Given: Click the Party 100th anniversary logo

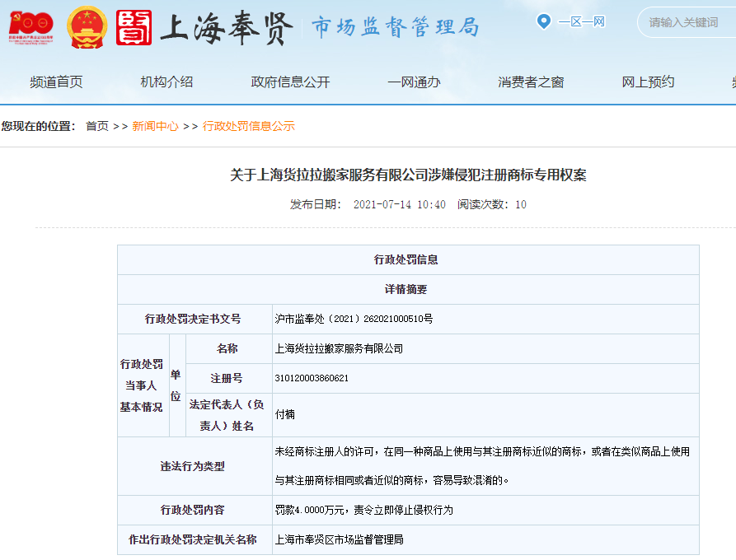Looking at the screenshot, I should (31, 27).
